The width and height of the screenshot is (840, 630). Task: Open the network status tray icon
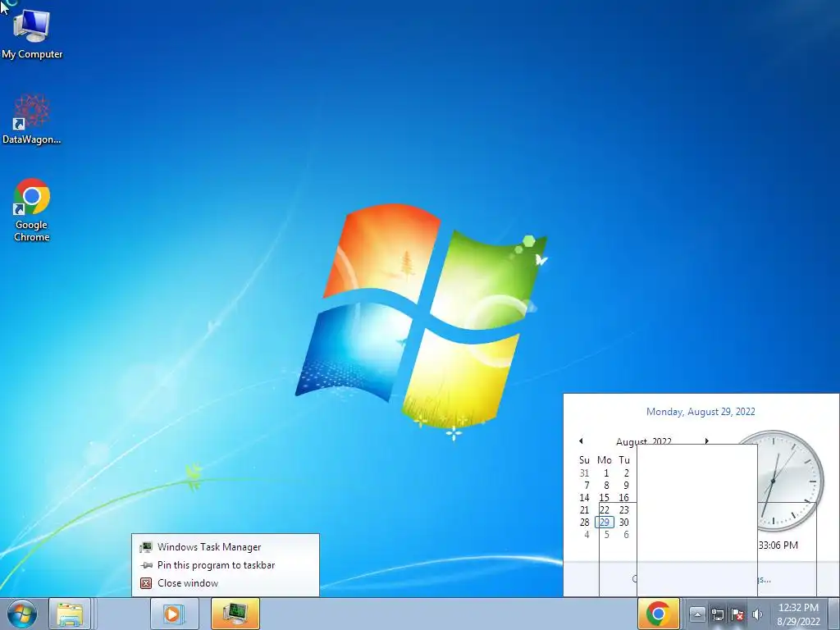717,614
